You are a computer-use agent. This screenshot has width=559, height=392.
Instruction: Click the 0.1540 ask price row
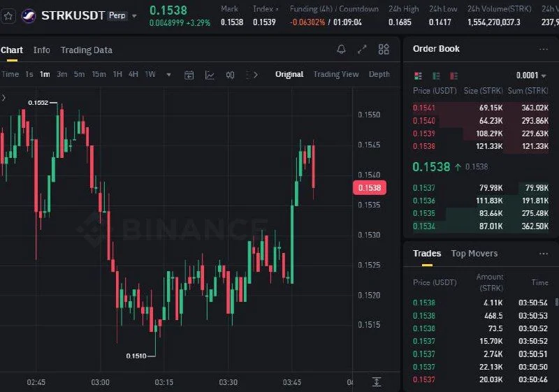[x=481, y=120]
